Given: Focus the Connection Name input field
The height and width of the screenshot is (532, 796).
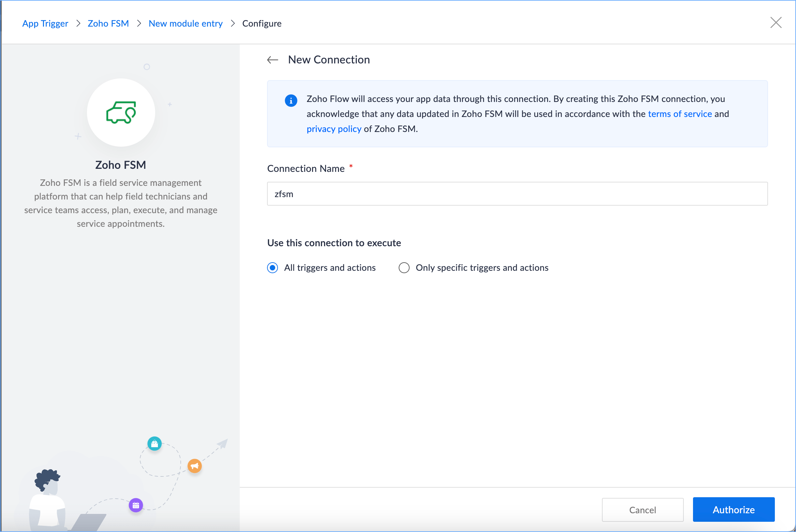Looking at the screenshot, I should tap(517, 194).
